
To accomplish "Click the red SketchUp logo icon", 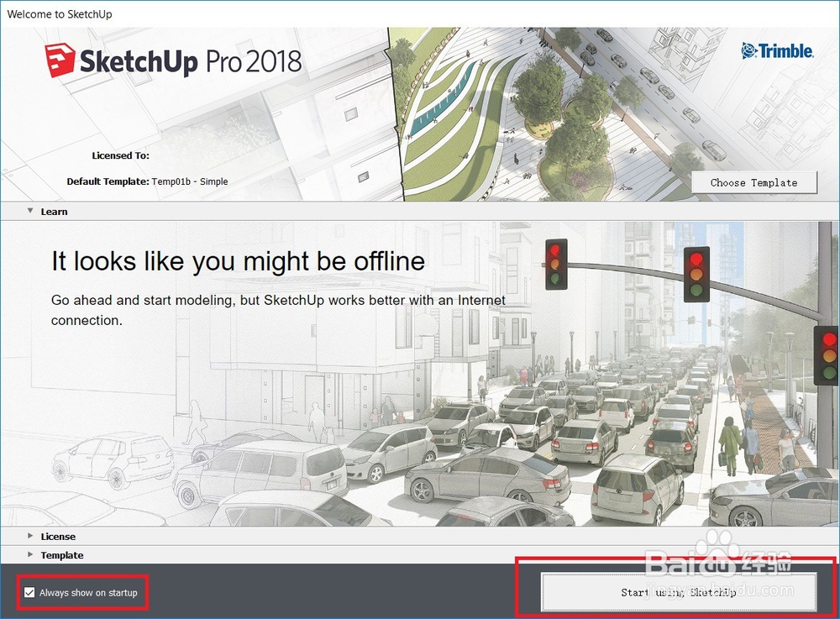I will coord(59,59).
